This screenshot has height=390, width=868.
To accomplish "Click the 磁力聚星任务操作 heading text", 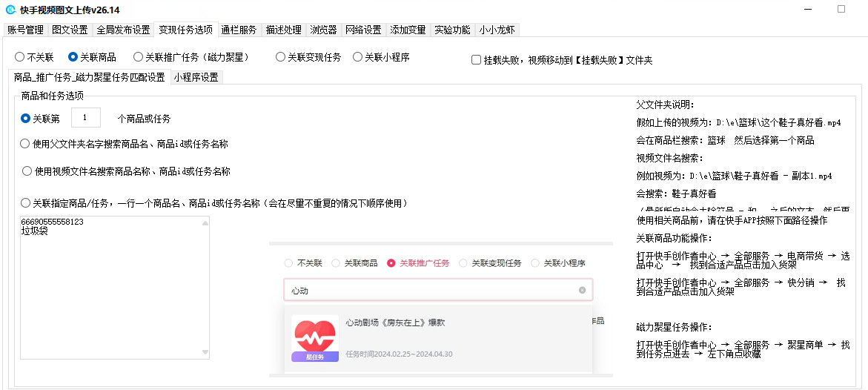I will (674, 327).
